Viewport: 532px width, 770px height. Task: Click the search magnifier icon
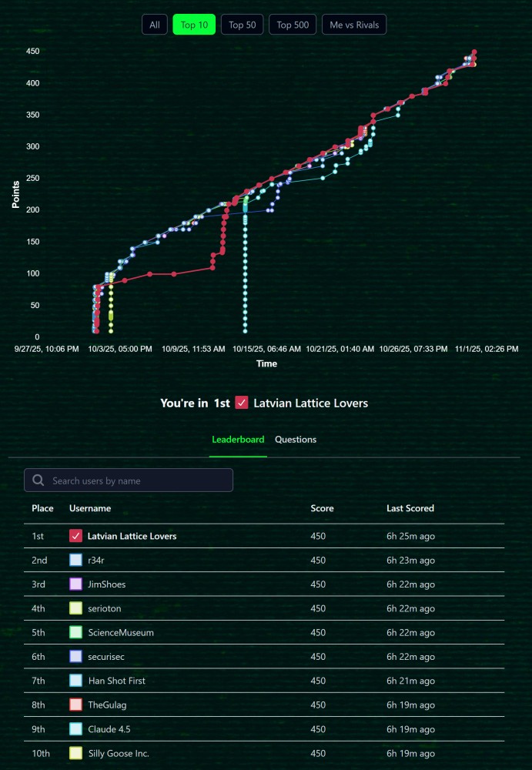point(38,480)
